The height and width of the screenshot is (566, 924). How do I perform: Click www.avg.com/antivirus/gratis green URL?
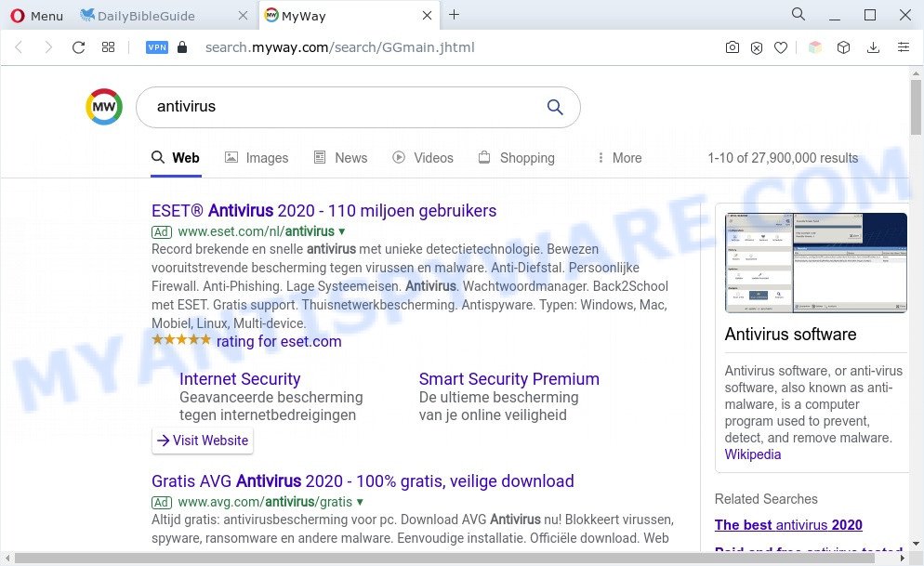tap(265, 502)
